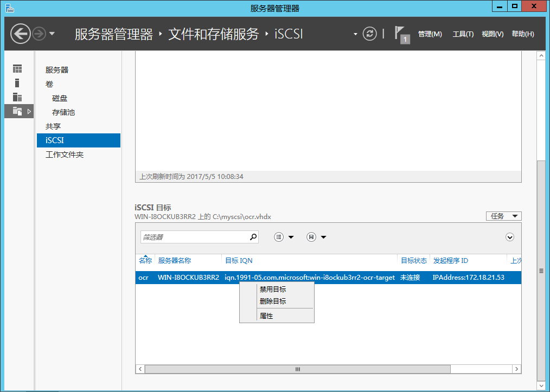Sort by 目标状态 column header

click(413, 260)
